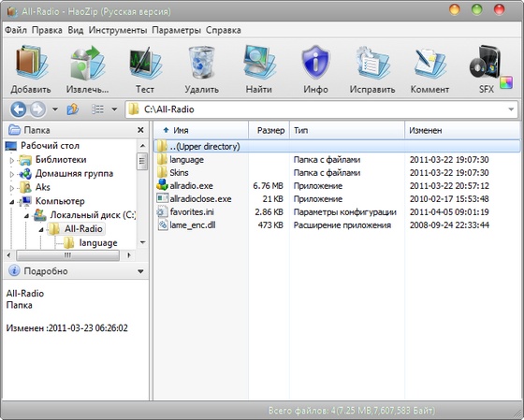
Task: Close the Папка folder panel
Action: click(140, 130)
